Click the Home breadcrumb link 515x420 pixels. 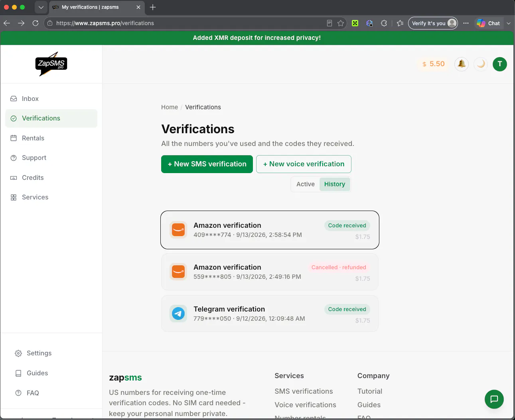coord(170,107)
